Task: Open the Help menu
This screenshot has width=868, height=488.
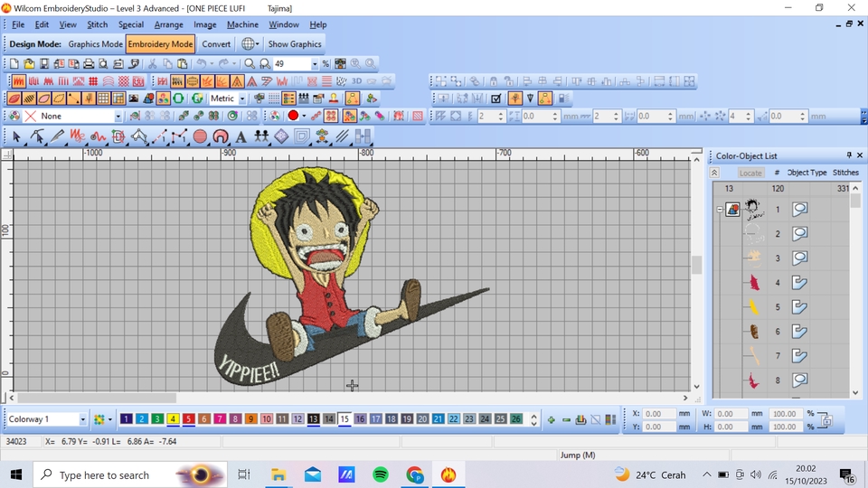Action: click(317, 24)
